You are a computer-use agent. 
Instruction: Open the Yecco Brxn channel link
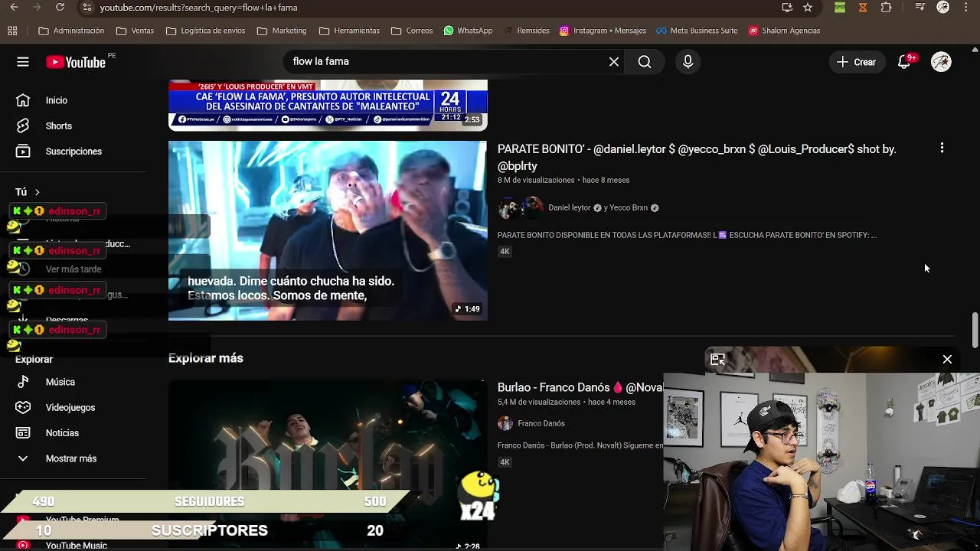[629, 207]
